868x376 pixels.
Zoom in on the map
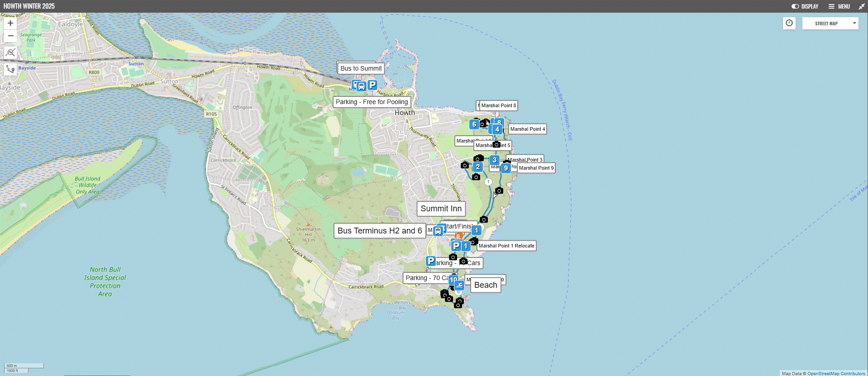coord(10,23)
